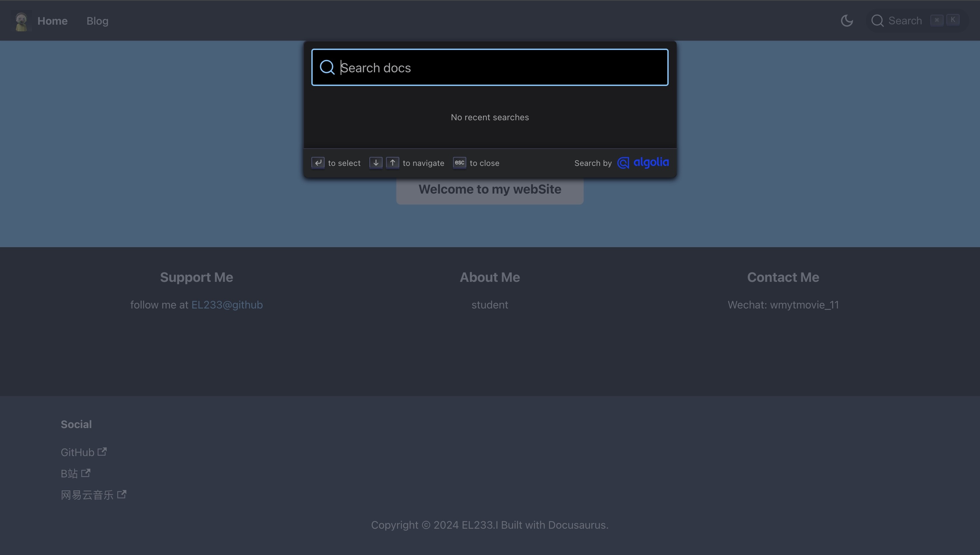Screen dimensions: 980x555
Task: Click the 'Wechat: wmytmovie_11' text
Action: pos(783,305)
